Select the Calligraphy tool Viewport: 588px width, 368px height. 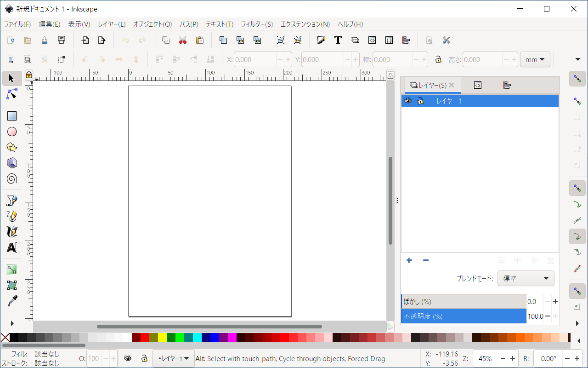pos(12,232)
